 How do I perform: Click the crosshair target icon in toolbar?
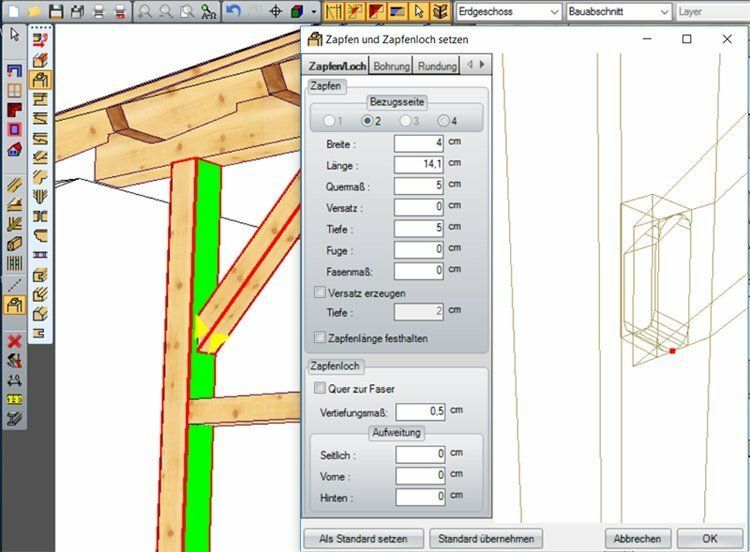coord(276,12)
